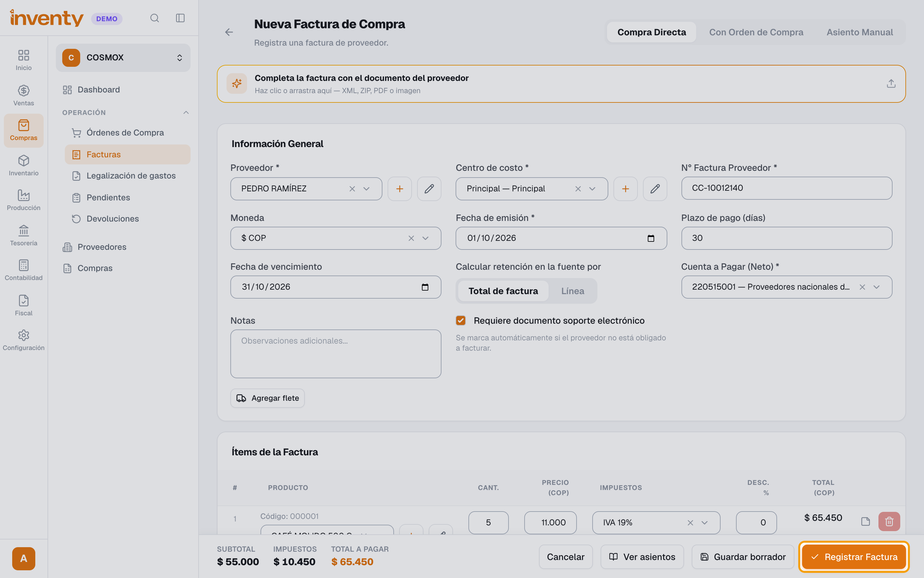924x578 pixels.
Task: Click Guardar borrador button
Action: (743, 557)
